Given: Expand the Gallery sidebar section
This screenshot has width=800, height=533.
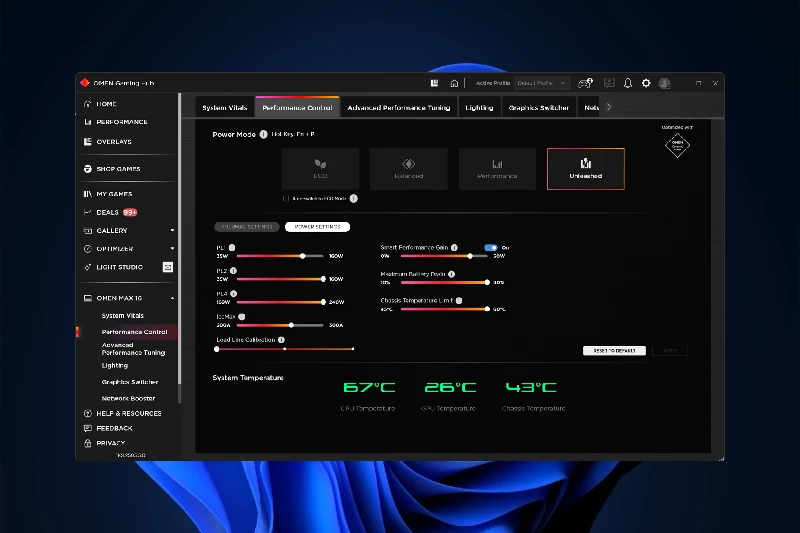Looking at the screenshot, I should point(172,231).
